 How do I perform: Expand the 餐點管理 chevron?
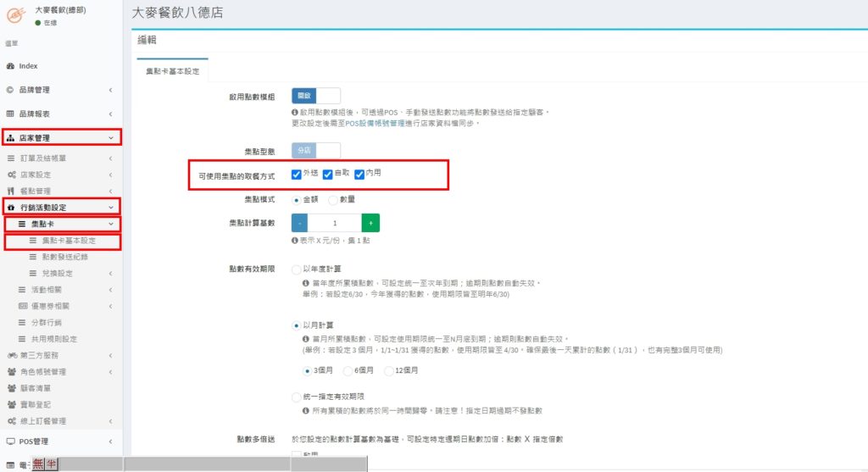[x=111, y=191]
